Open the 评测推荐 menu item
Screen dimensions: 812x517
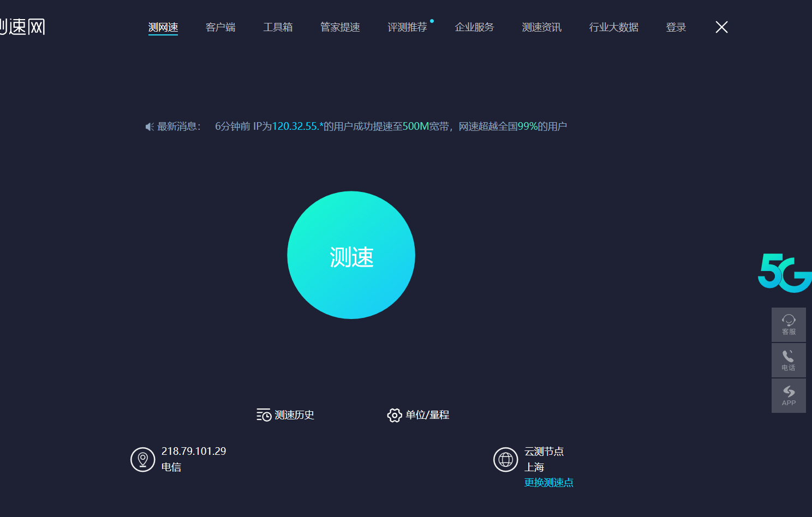407,27
